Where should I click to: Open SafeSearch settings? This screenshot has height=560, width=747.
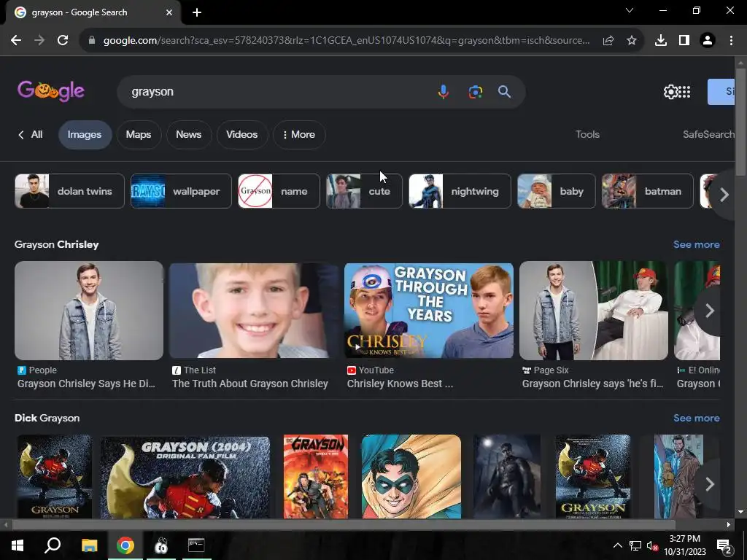click(x=708, y=135)
